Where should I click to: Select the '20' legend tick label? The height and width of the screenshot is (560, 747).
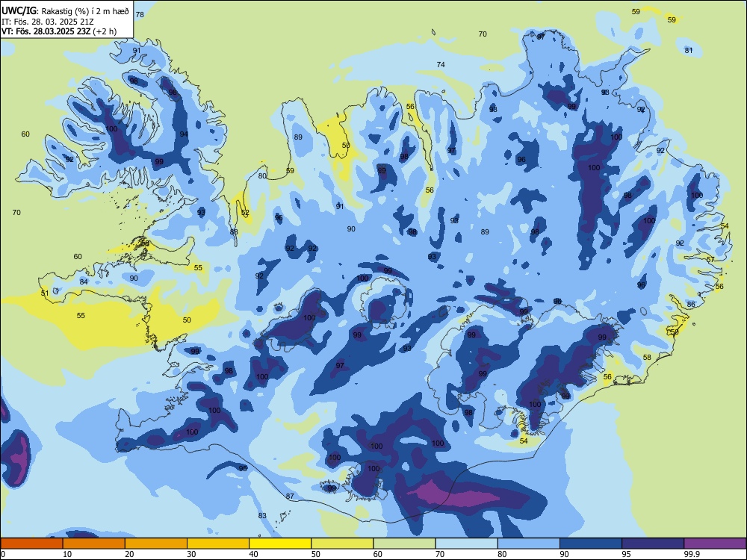pyautogui.click(x=129, y=554)
